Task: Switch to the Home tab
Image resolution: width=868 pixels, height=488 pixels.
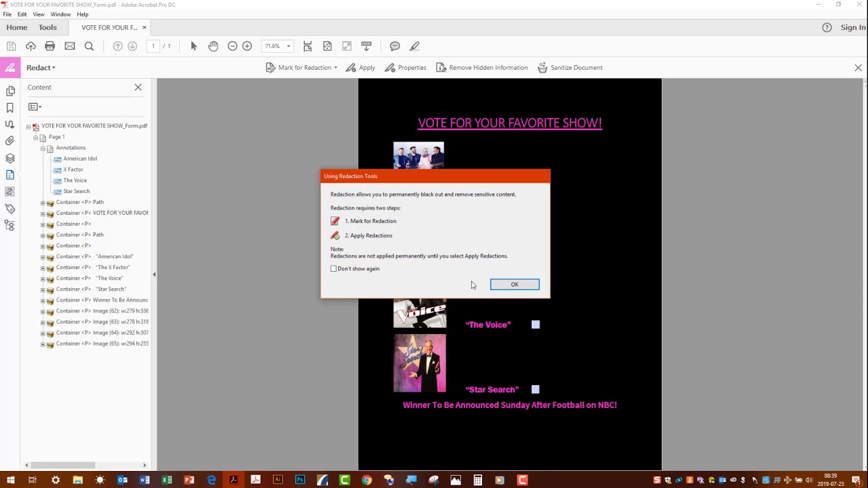Action: point(17,27)
